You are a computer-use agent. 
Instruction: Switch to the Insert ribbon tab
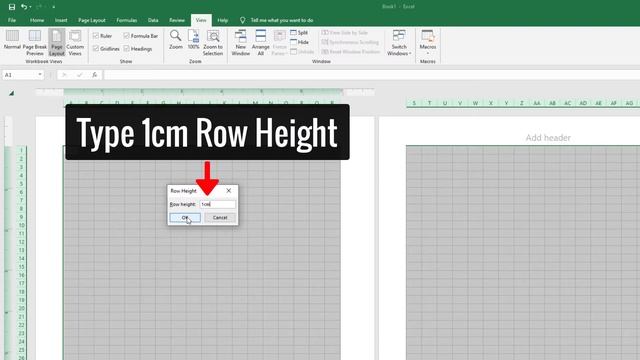[x=61, y=20]
